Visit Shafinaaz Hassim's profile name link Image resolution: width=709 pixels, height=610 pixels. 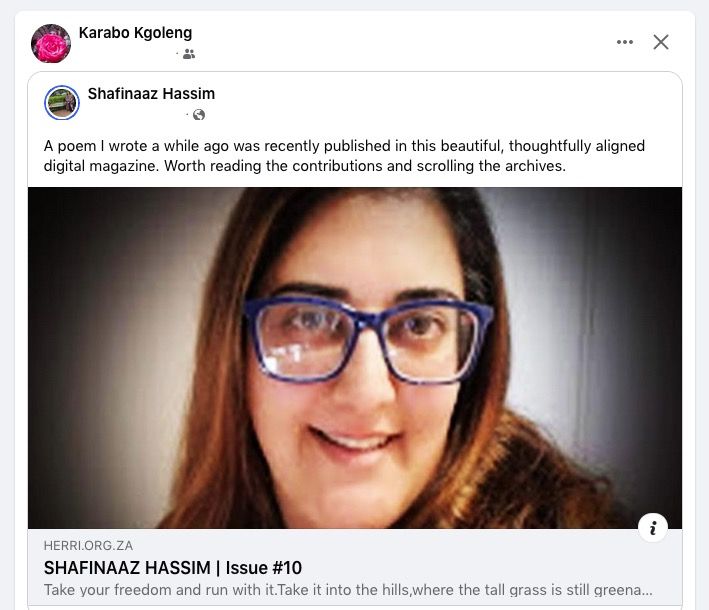pyautogui.click(x=151, y=94)
